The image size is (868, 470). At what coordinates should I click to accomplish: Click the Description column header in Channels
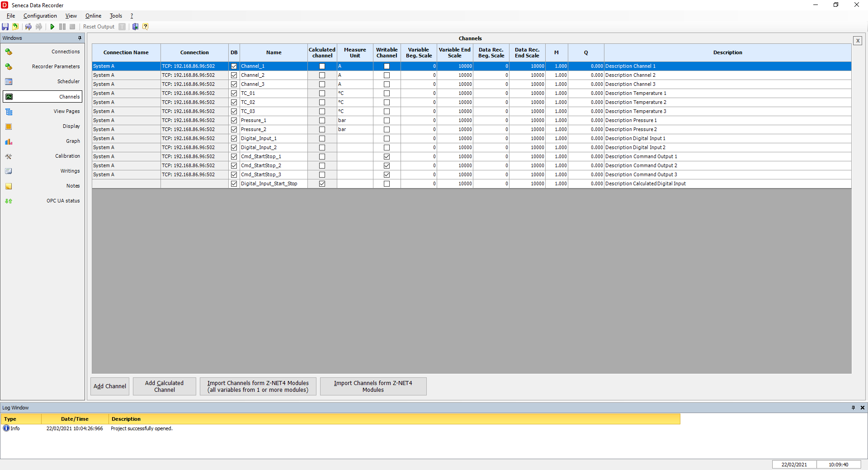coord(728,53)
